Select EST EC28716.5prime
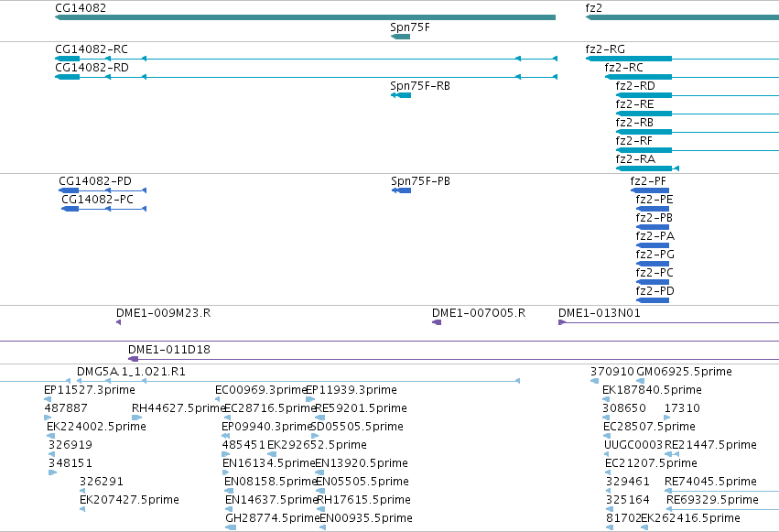779x532 pixels. [228, 418]
